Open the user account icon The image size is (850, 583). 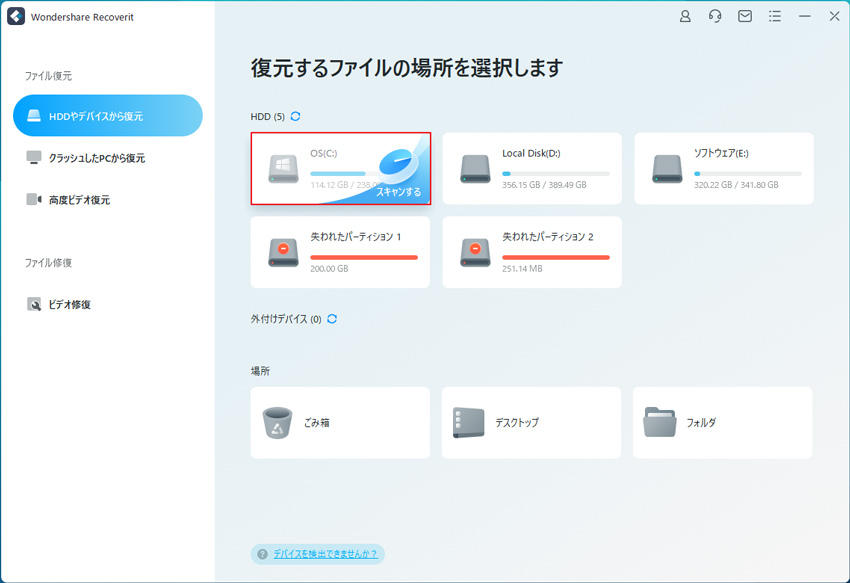[x=685, y=17]
